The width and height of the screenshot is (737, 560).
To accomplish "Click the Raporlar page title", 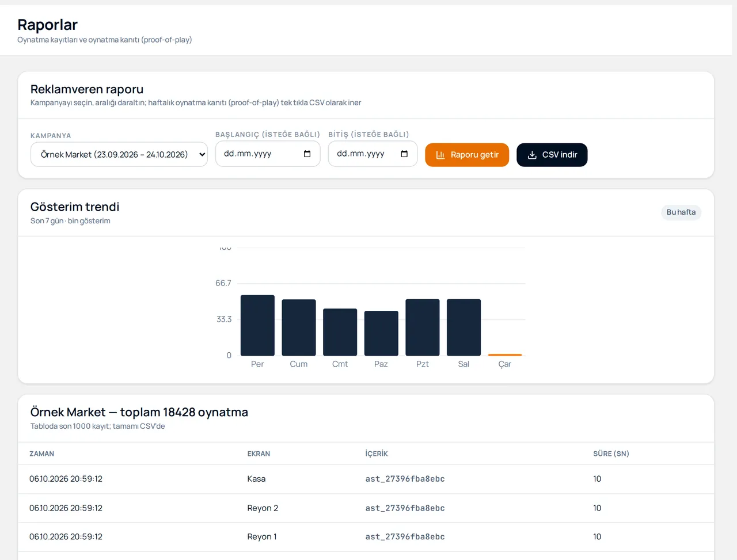I will pos(47,25).
